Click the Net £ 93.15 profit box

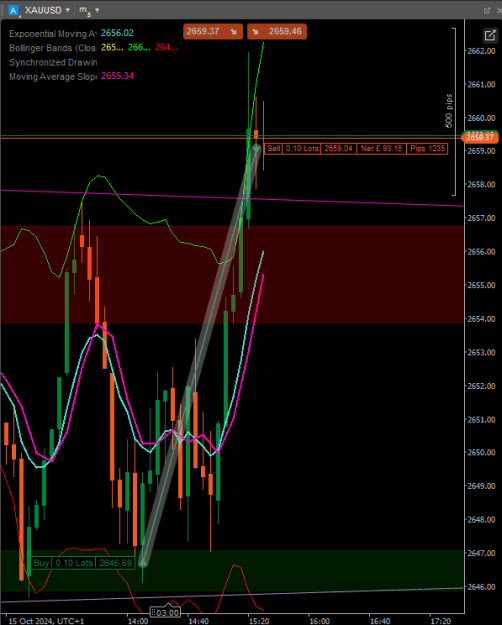click(x=381, y=149)
